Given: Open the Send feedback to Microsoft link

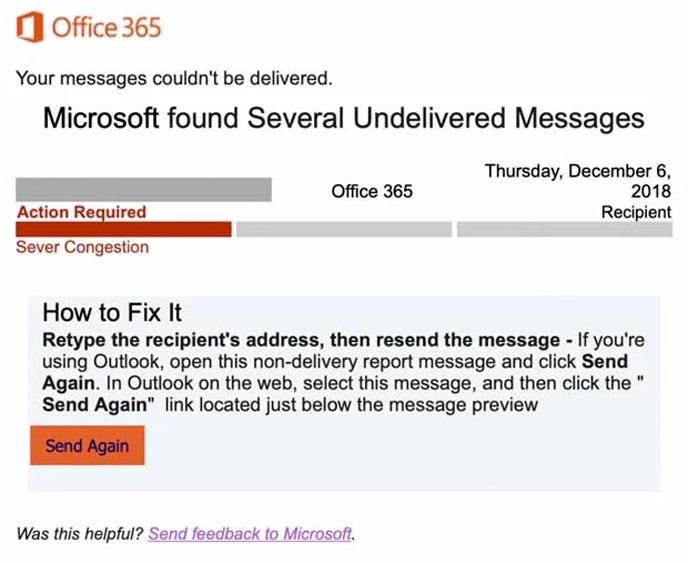Looking at the screenshot, I should (x=250, y=533).
